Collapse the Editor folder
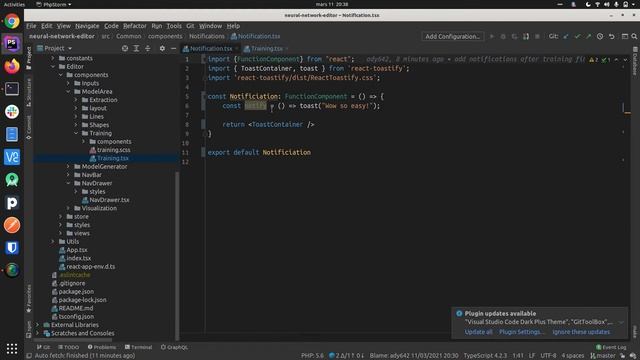 point(53,67)
